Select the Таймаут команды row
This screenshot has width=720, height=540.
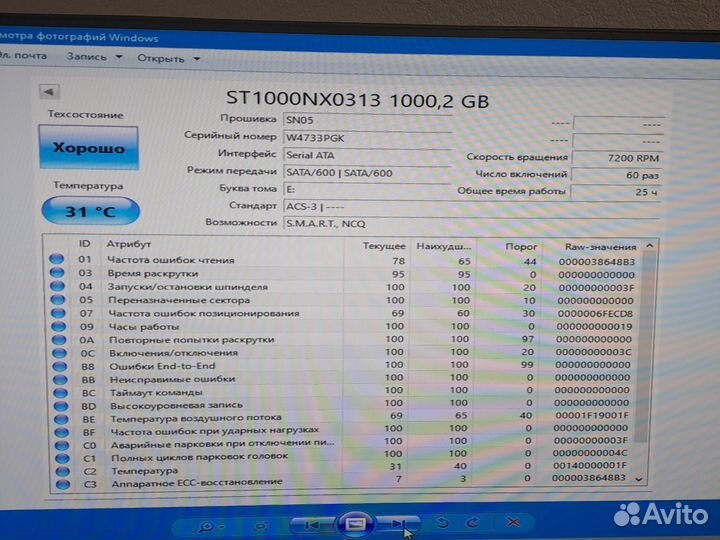pos(344,392)
